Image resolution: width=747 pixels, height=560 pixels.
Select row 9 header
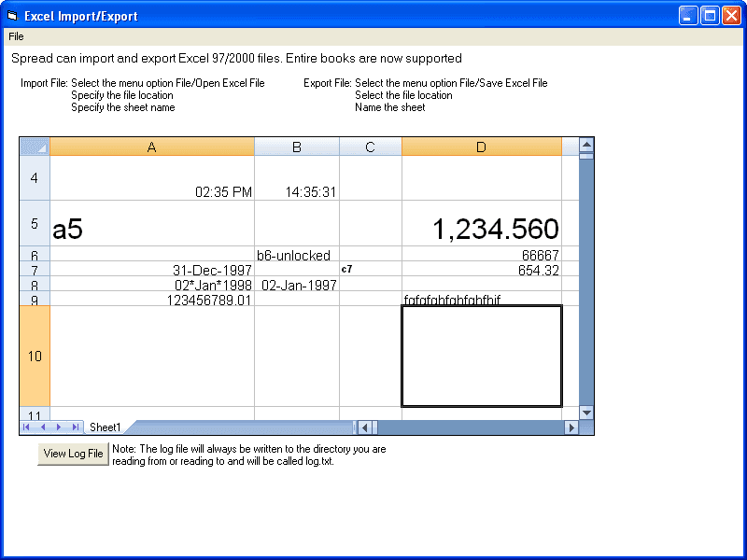(35, 299)
